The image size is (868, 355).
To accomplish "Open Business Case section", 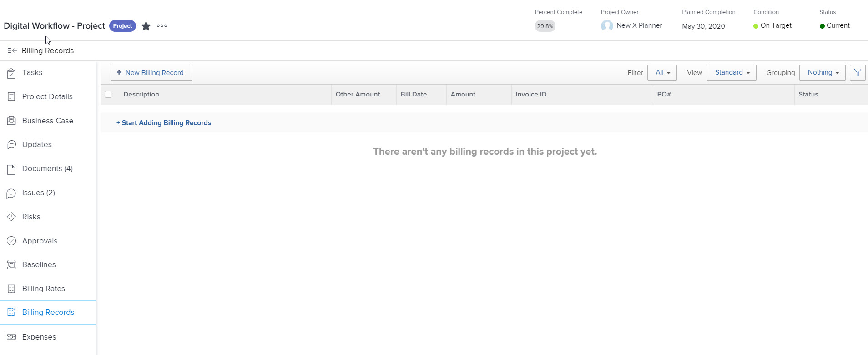I will click(48, 121).
